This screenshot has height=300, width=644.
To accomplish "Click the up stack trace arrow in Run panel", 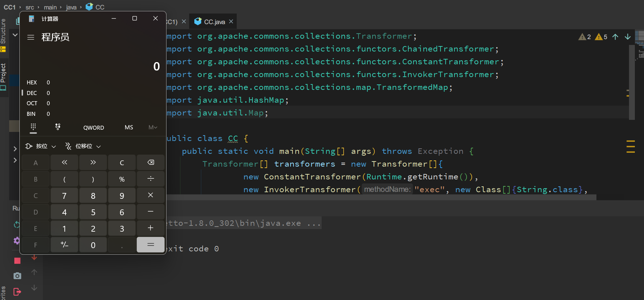I will [x=34, y=272].
